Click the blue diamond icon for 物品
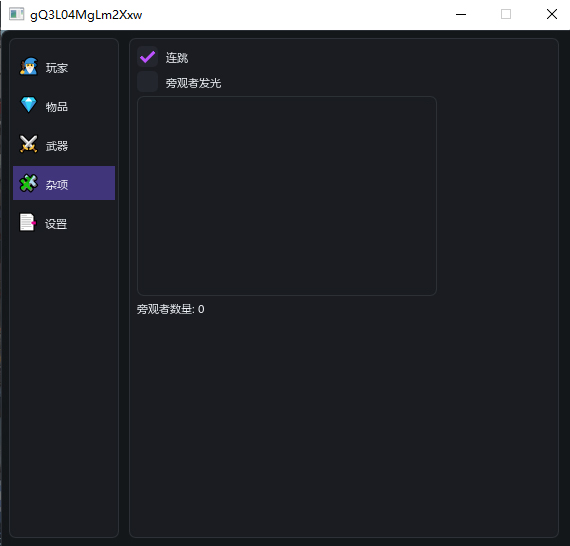Screen dimensions: 570x546 click(29, 105)
